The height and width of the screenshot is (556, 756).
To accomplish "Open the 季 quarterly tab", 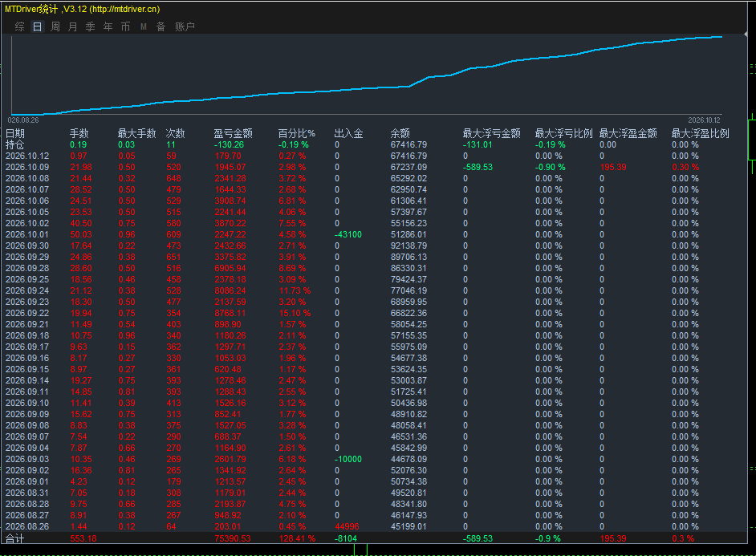I will pos(90,26).
